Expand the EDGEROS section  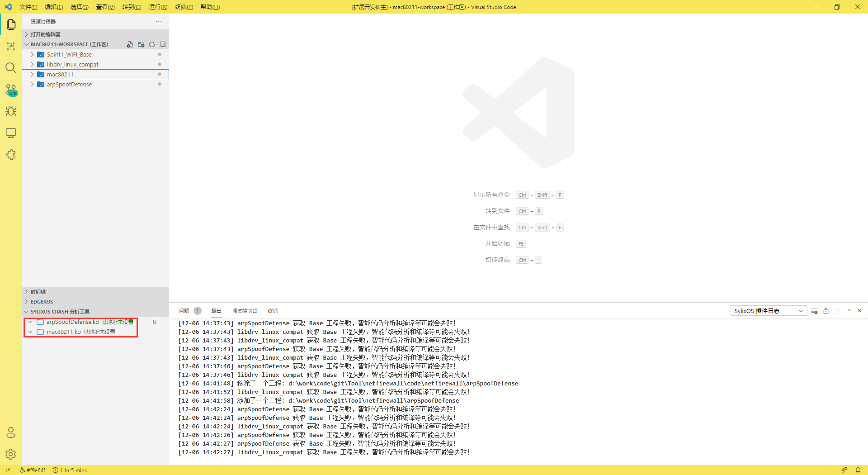[95, 302]
